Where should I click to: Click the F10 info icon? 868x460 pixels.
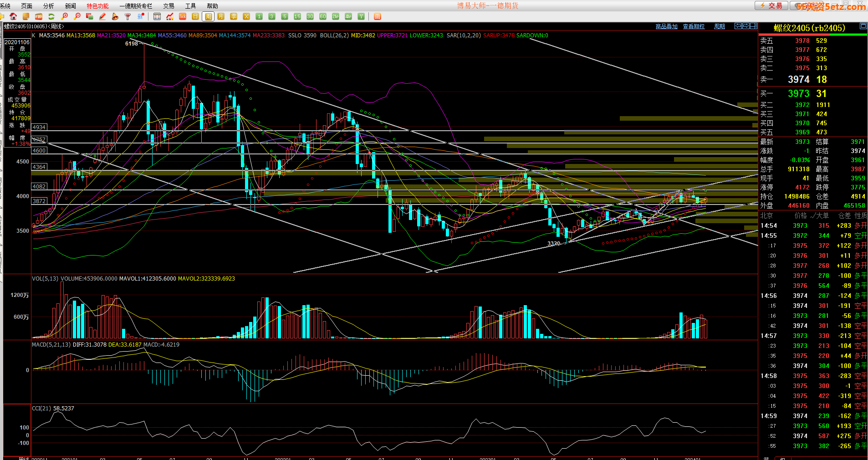point(39,16)
